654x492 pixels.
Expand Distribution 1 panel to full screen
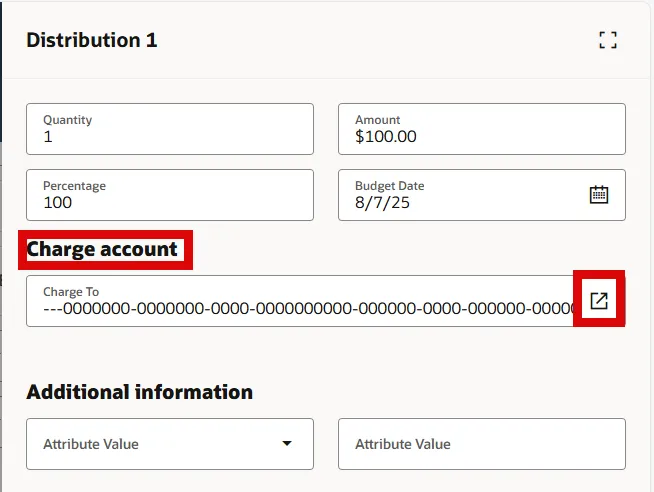[x=607, y=40]
